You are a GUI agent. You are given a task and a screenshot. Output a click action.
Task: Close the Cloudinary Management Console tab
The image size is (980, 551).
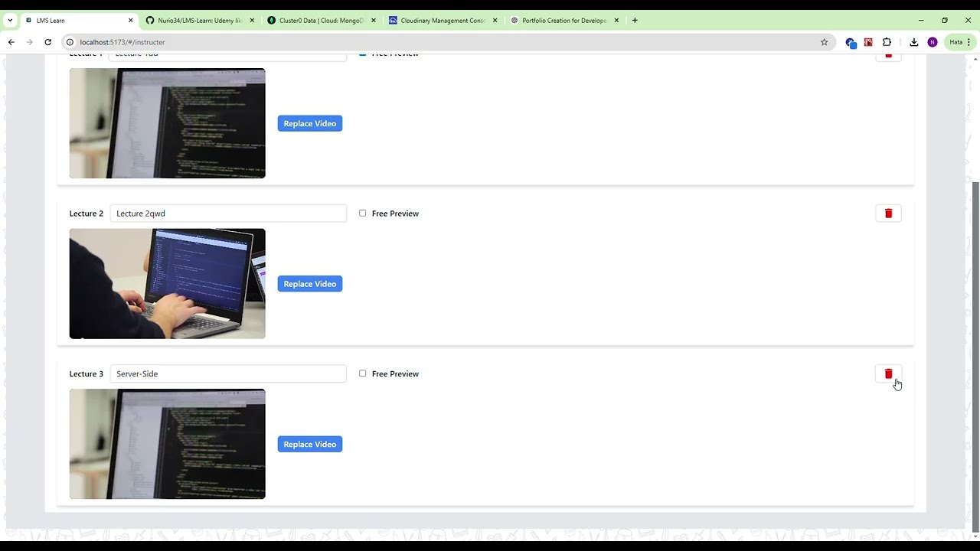coord(495,21)
